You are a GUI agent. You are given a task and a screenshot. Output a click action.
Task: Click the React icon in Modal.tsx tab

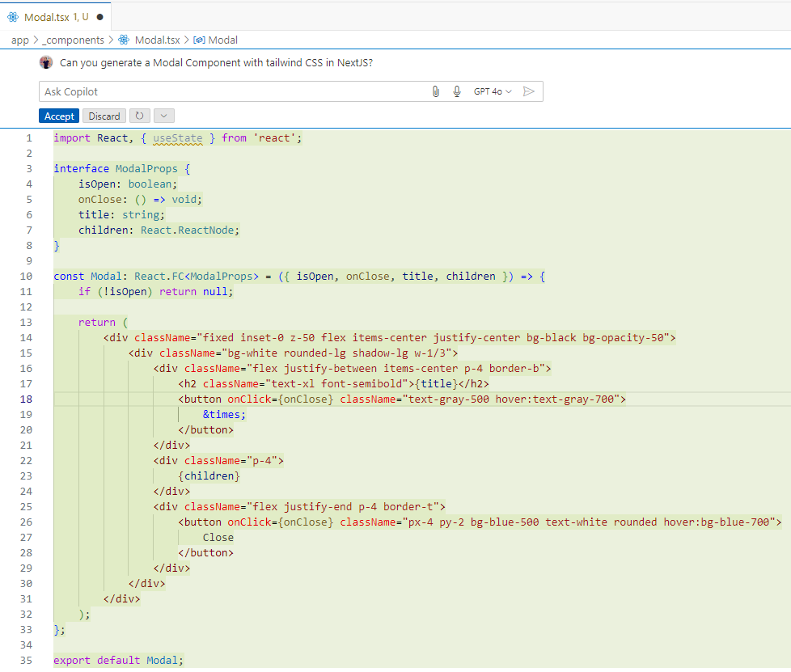(x=13, y=16)
